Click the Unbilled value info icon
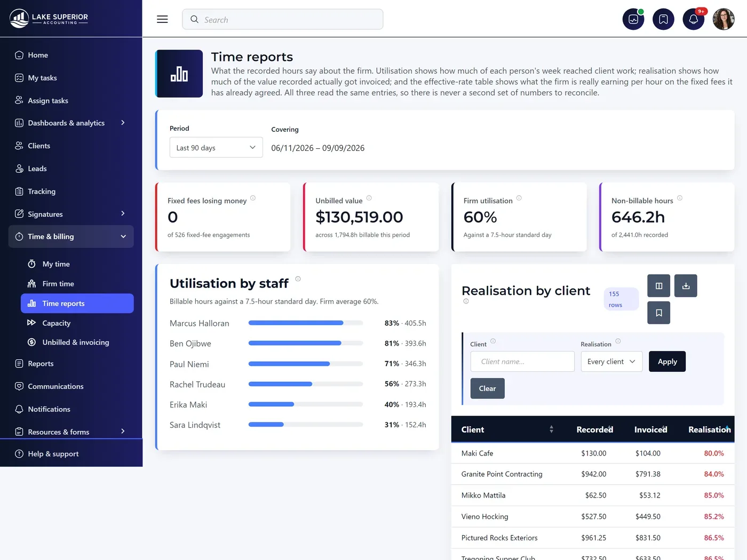747x560 pixels. pyautogui.click(x=369, y=198)
